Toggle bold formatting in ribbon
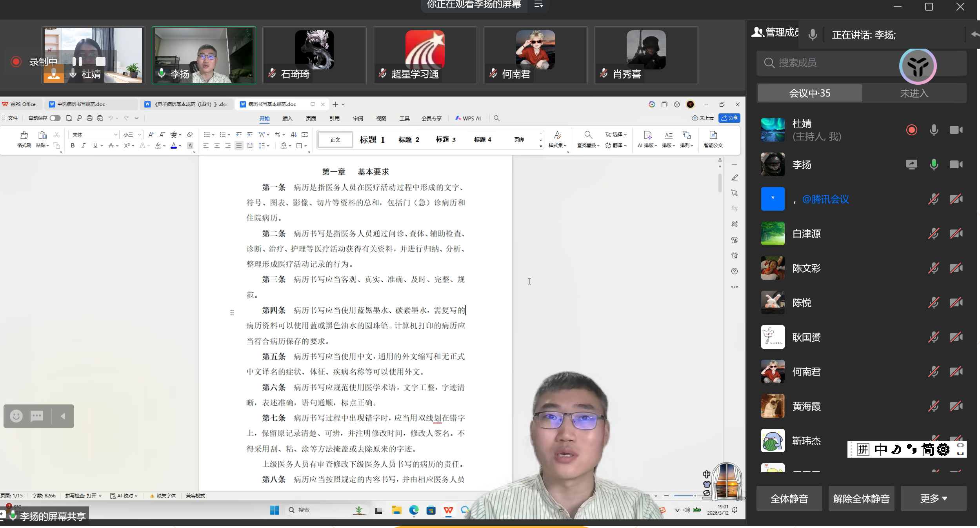This screenshot has width=980, height=528. click(73, 146)
